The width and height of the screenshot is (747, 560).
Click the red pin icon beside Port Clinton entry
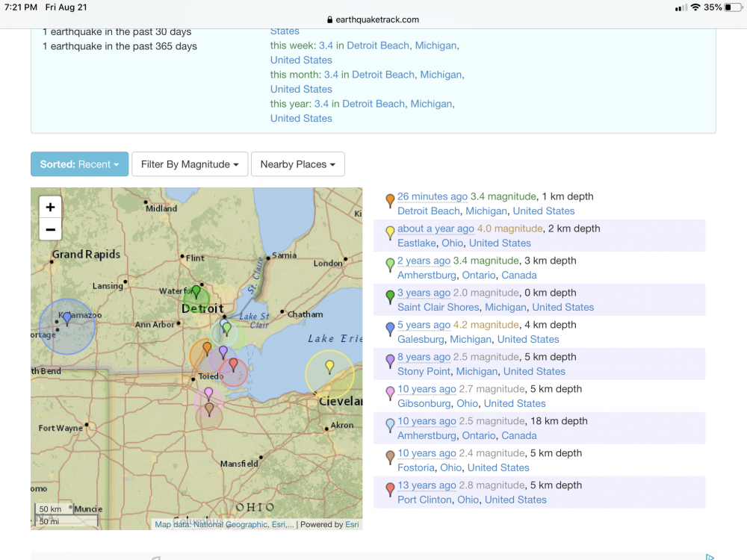point(389,489)
